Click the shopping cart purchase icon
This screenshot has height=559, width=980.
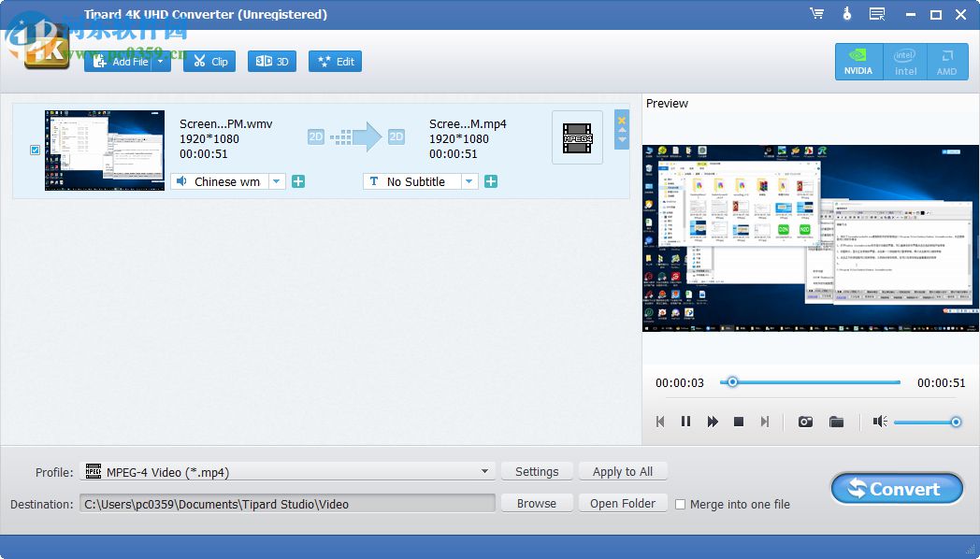click(x=816, y=13)
